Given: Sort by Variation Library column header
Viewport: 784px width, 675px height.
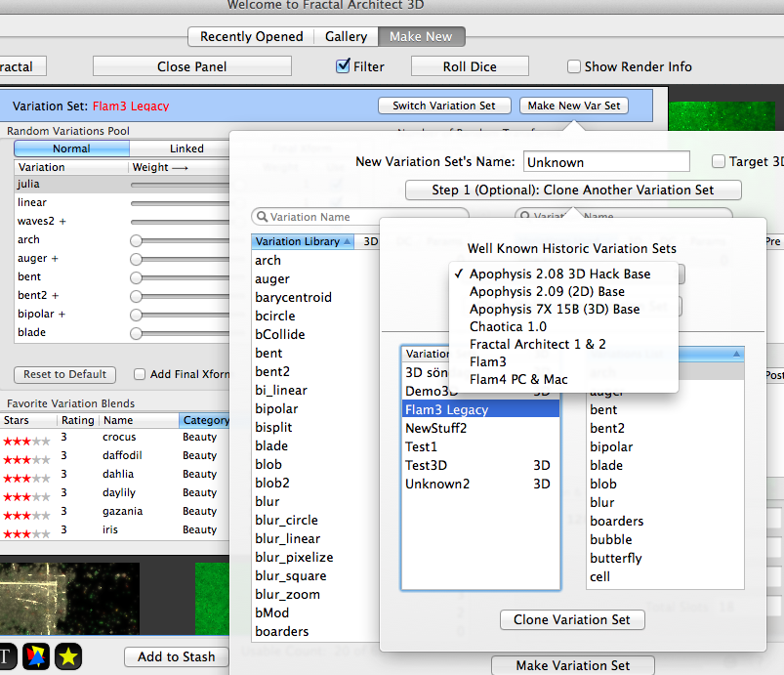Looking at the screenshot, I should click(x=303, y=241).
